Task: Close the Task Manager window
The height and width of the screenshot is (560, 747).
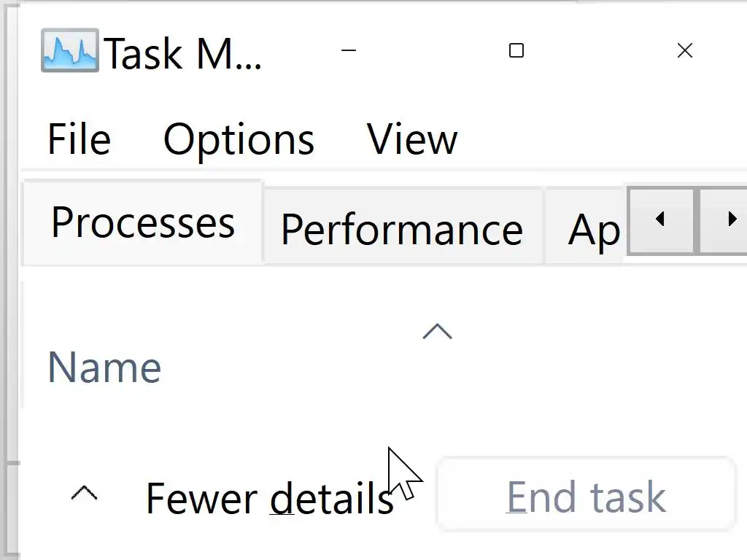Action: click(684, 50)
